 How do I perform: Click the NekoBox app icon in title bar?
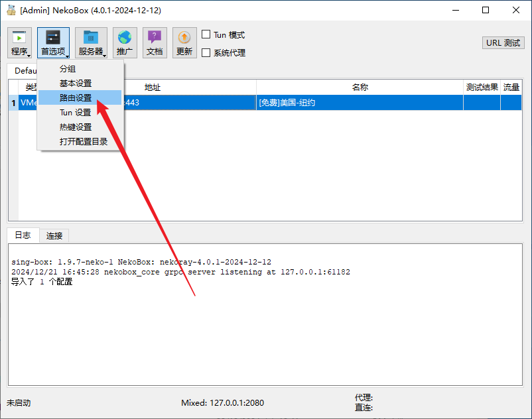click(11, 10)
